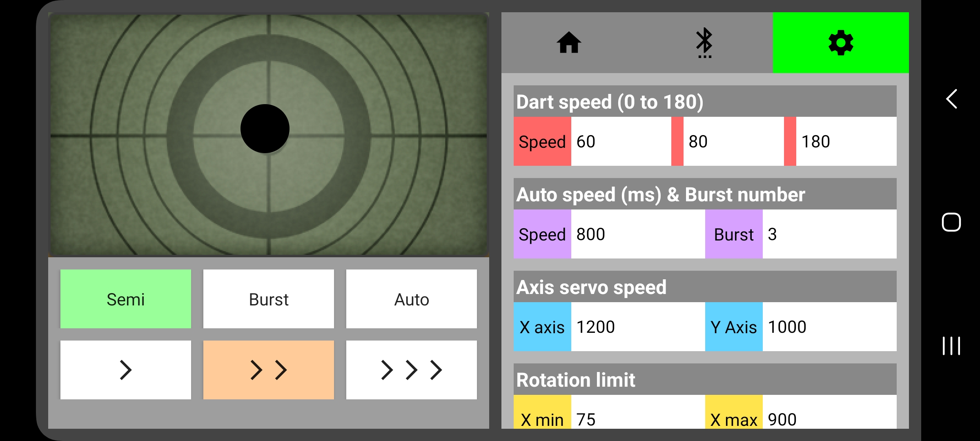
Task: Enable Auto fire mode
Action: [411, 299]
